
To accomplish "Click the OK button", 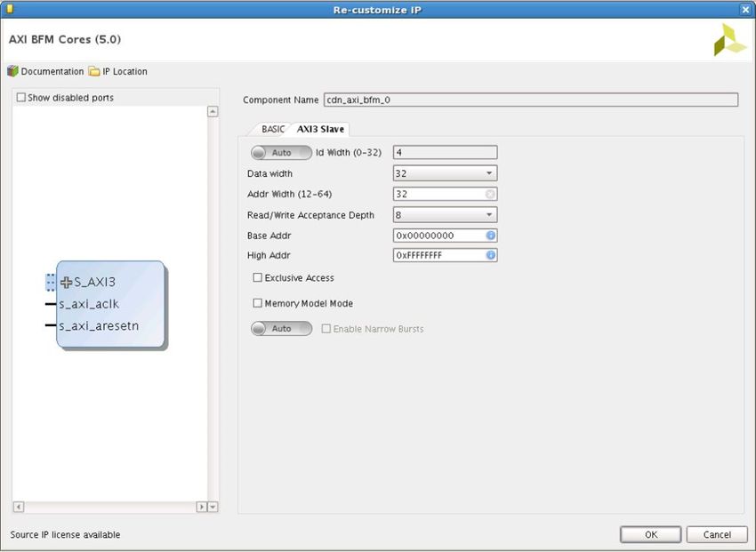I will pos(650,534).
